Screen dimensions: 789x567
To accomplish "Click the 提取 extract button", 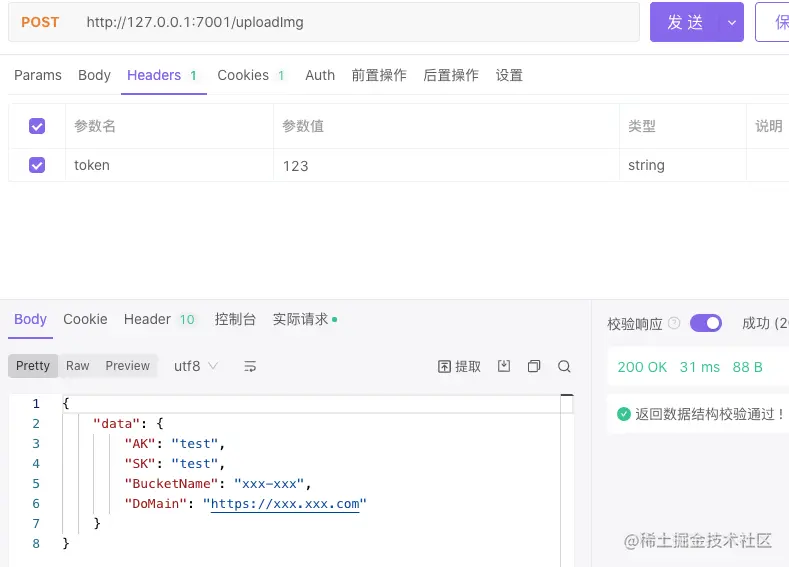I will (x=459, y=366).
